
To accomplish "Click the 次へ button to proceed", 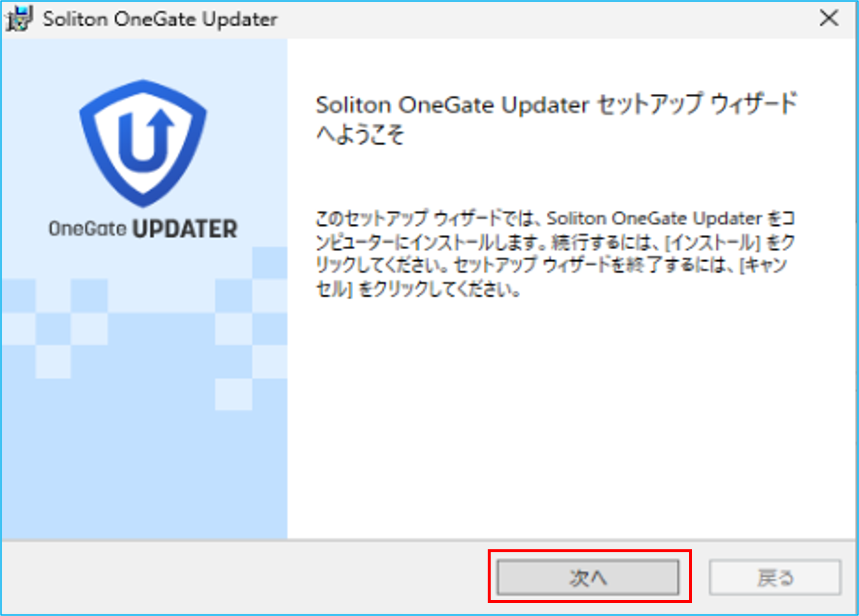I will click(588, 577).
